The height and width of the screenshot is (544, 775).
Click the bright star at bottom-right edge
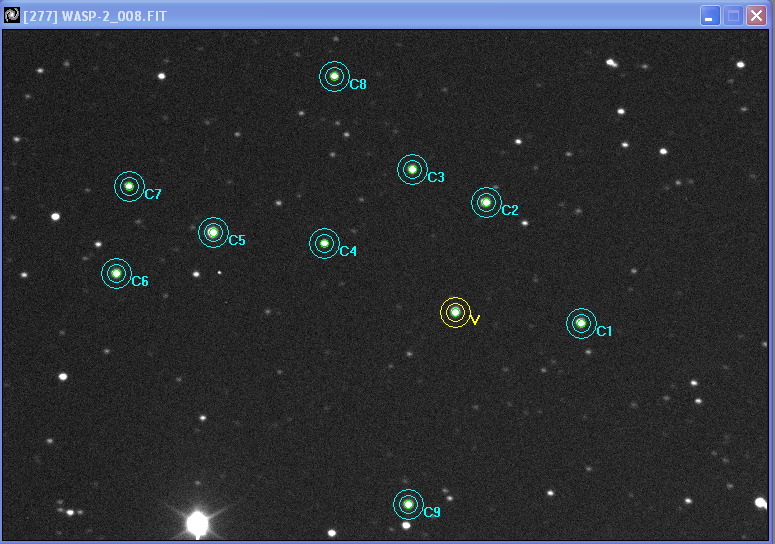tap(760, 503)
